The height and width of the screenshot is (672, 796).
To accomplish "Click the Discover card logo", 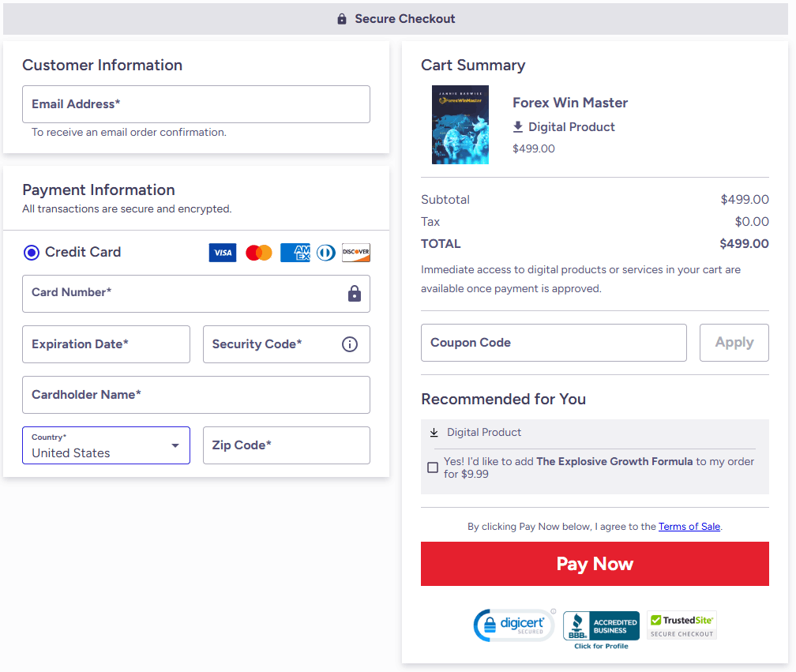I will tap(355, 253).
